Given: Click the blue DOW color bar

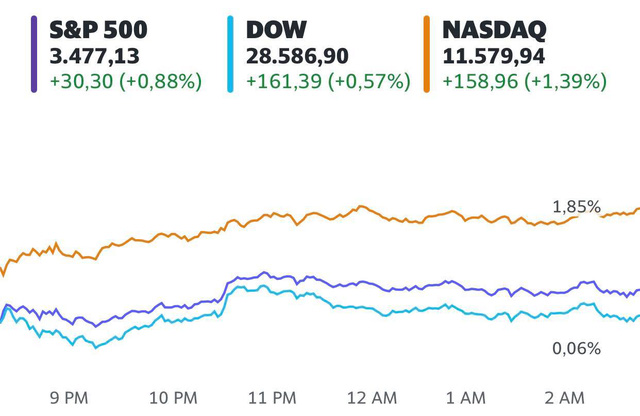Looking at the screenshot, I should pos(230,54).
